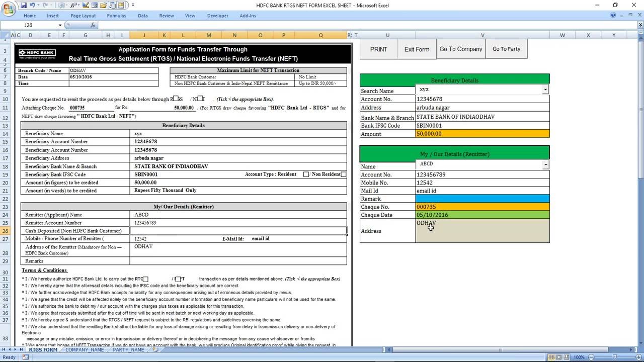
Task: Click the Go To Company button
Action: point(461,49)
